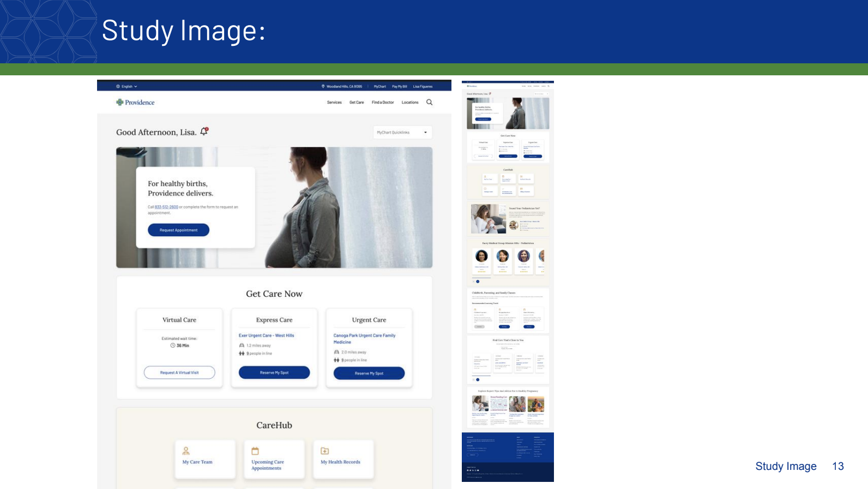The image size is (868, 489).
Task: Open the Get Care menu
Action: (x=357, y=103)
